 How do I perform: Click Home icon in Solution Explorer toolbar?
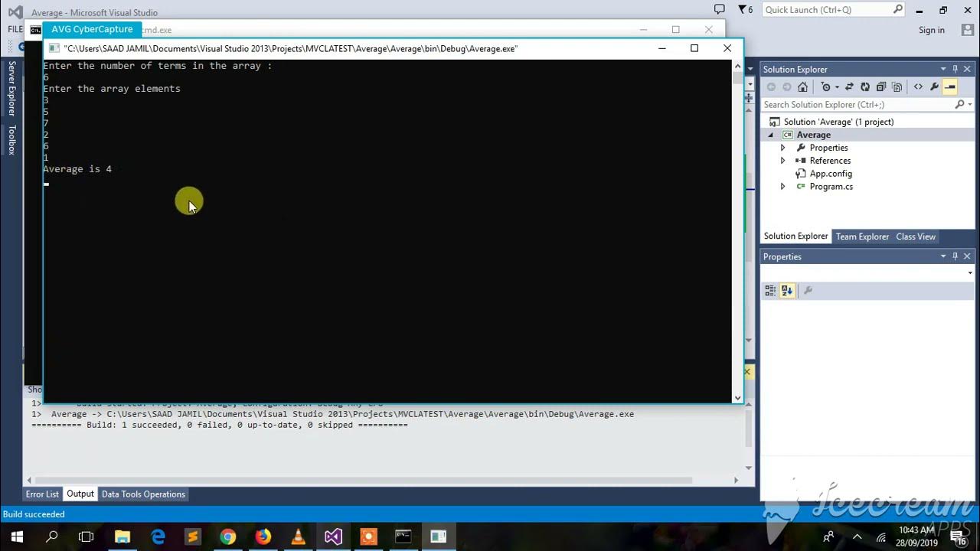(x=802, y=87)
